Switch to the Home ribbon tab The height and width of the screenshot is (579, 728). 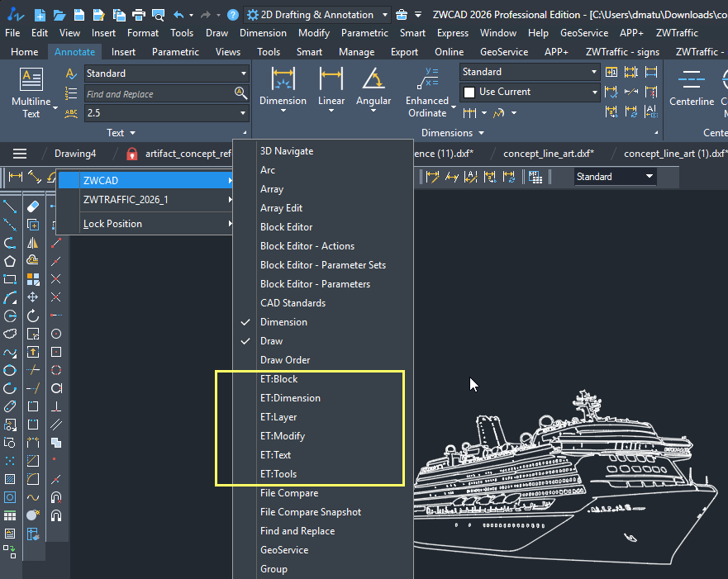pos(25,52)
